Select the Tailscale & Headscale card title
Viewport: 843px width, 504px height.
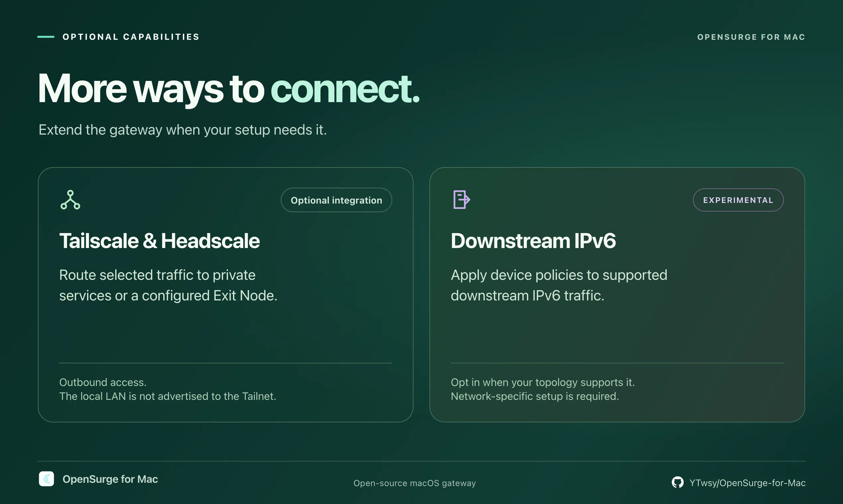coord(159,241)
